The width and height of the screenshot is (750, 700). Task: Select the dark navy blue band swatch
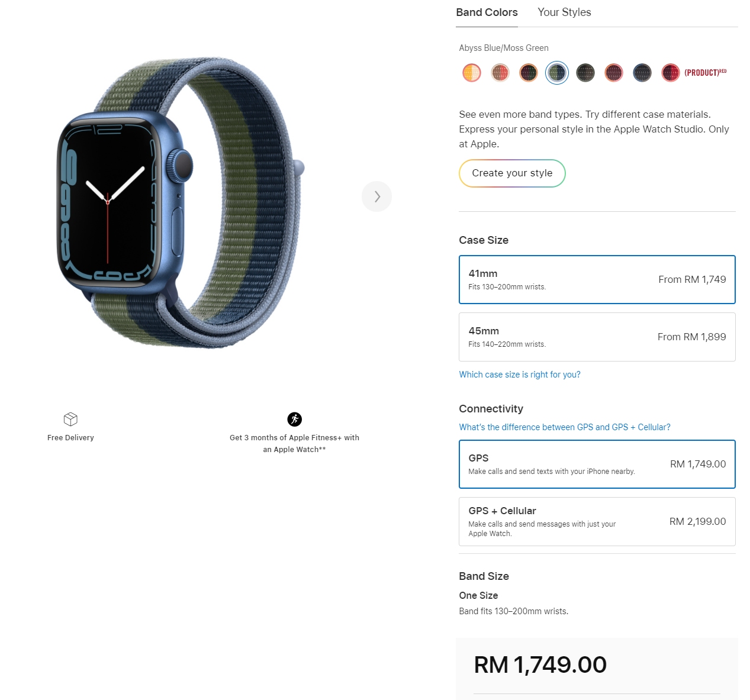click(642, 73)
